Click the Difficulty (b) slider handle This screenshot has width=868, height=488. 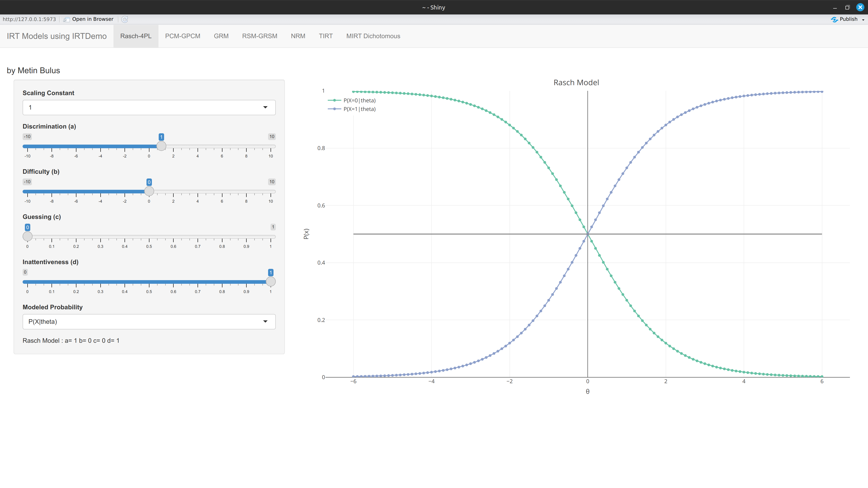click(x=149, y=191)
